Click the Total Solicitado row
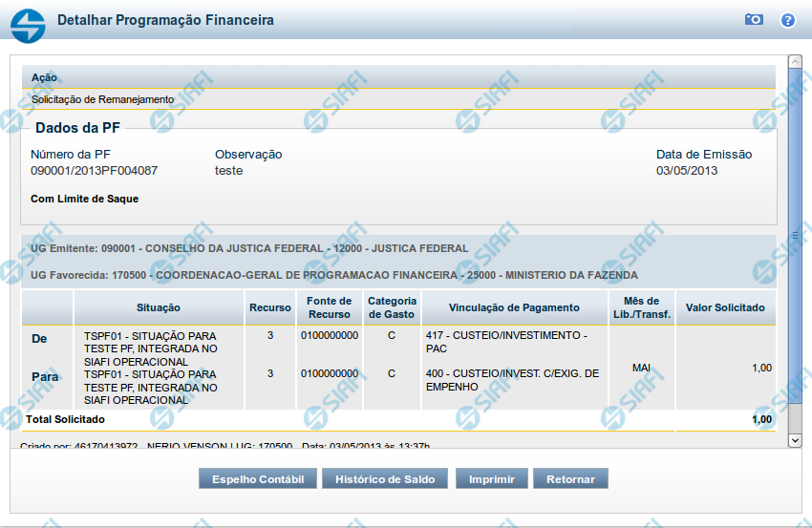The image size is (812, 528). coord(398,419)
